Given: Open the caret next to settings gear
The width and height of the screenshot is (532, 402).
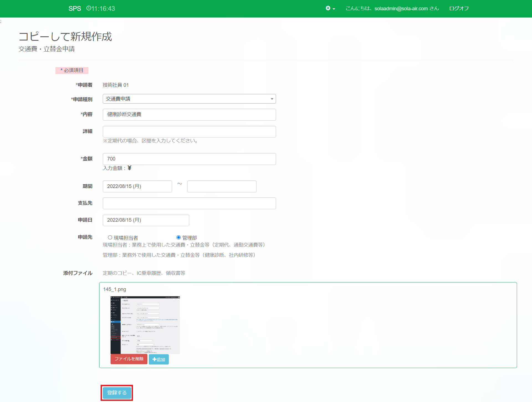Looking at the screenshot, I should pyautogui.click(x=334, y=9).
